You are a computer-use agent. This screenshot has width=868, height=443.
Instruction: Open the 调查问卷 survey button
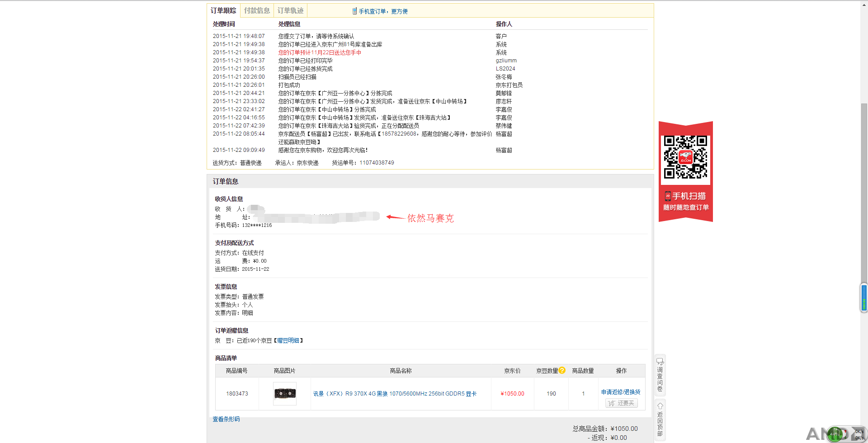(x=660, y=375)
